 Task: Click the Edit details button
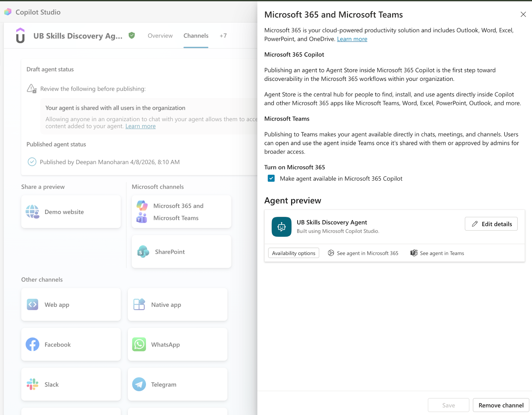[491, 224]
